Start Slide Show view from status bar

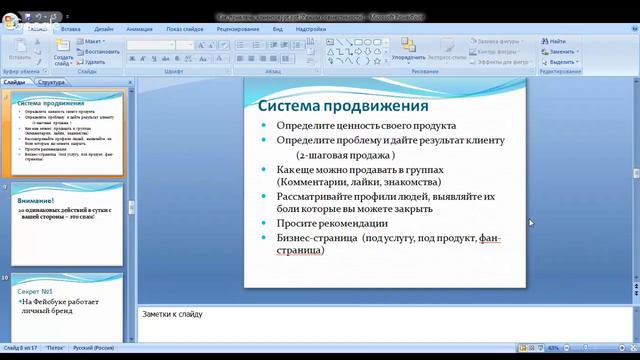pos(540,348)
